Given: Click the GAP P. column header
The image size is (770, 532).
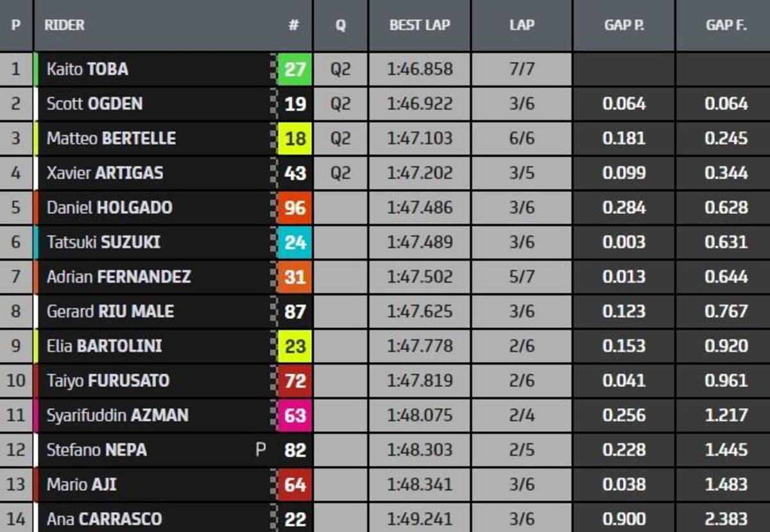Looking at the screenshot, I should (624, 26).
